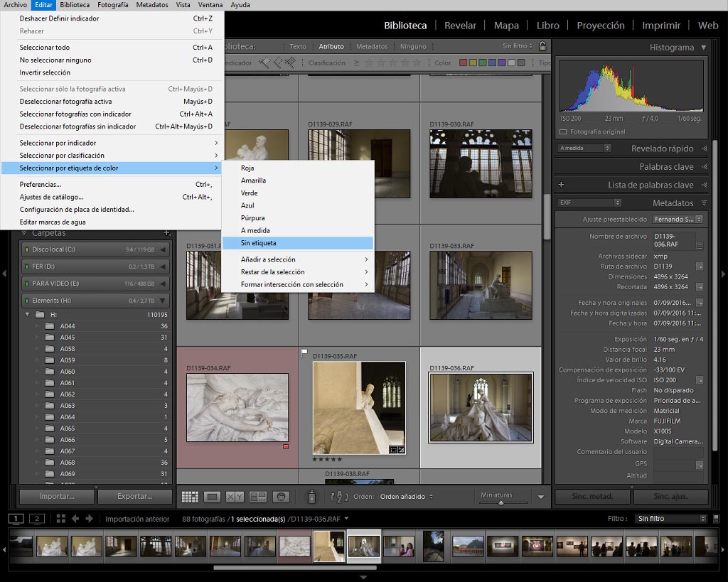Click the Importar... button
The image size is (728, 582).
pos(57,496)
